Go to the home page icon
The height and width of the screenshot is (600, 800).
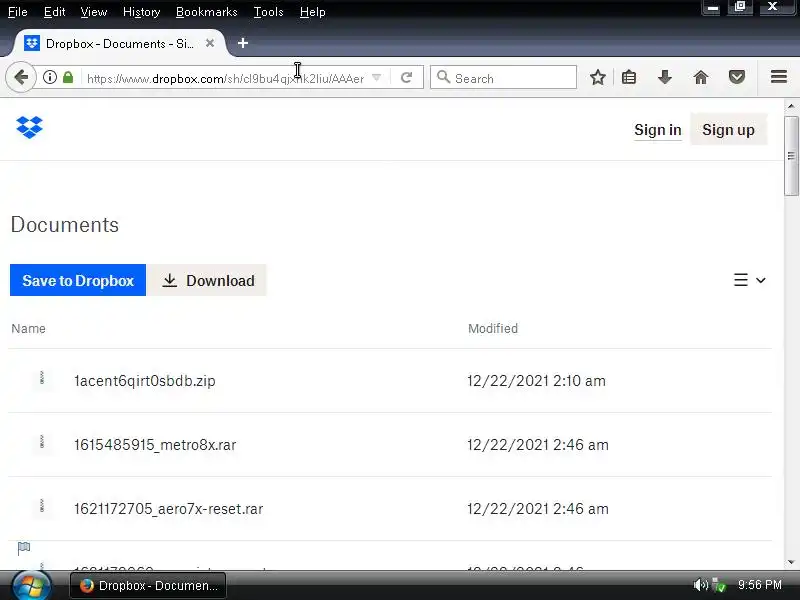[701, 78]
